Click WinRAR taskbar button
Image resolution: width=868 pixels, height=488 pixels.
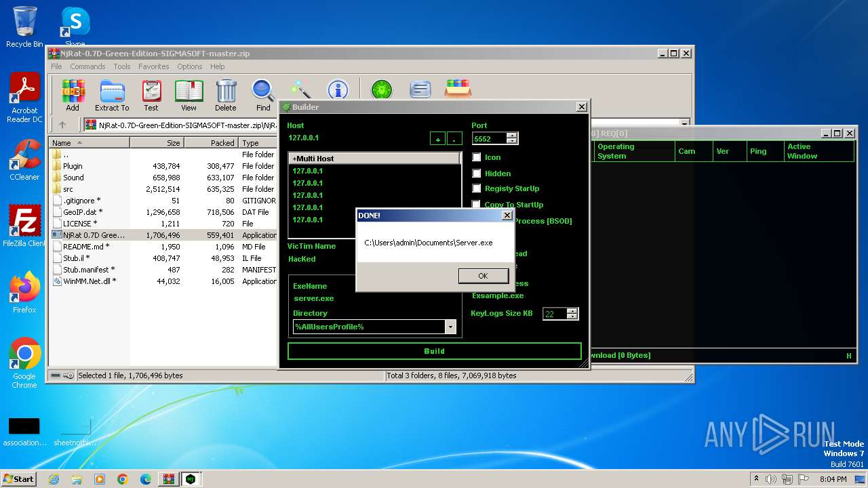click(x=168, y=479)
